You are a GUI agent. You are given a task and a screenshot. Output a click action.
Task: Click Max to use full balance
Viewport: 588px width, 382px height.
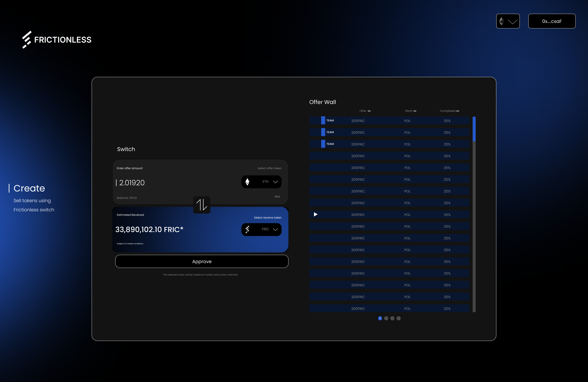277,197
